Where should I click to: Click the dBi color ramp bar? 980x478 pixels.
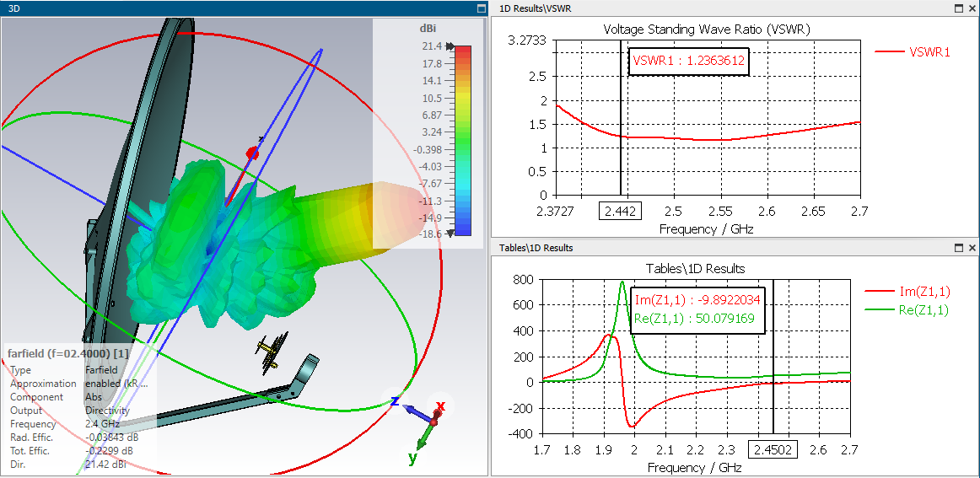tap(462, 140)
